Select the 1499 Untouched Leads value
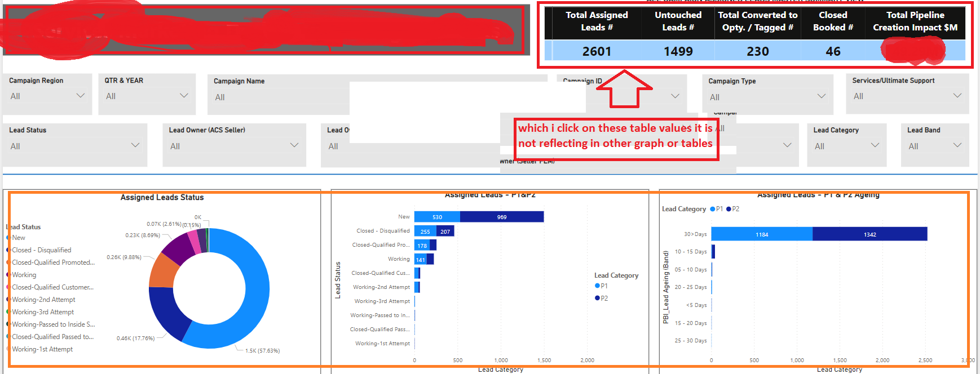Viewport: 980px width, 374px height. coord(678,51)
